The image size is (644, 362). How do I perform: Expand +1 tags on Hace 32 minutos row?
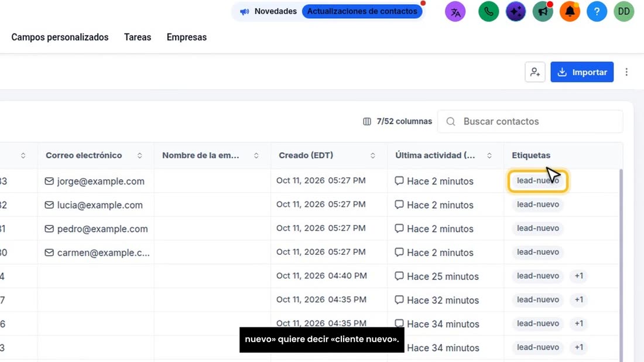click(578, 299)
